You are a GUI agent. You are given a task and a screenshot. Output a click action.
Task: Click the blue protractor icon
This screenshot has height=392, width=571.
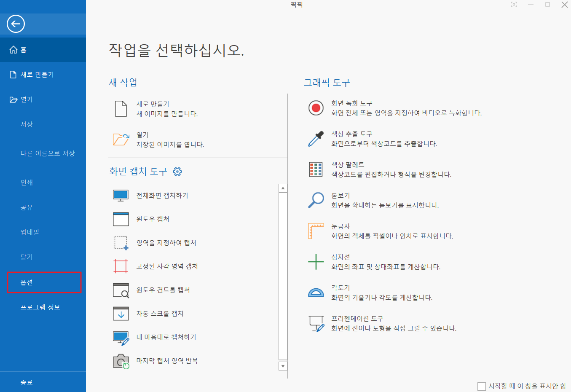[x=316, y=292]
